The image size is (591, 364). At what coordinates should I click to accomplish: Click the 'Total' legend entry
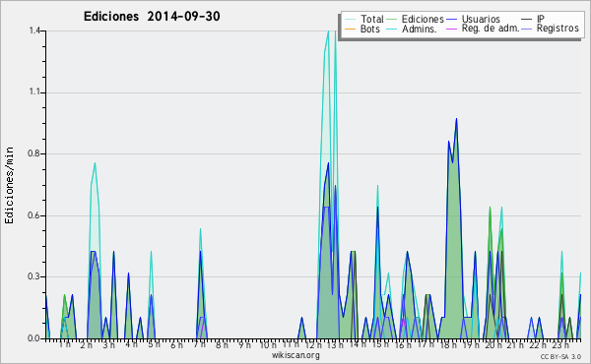(x=364, y=19)
